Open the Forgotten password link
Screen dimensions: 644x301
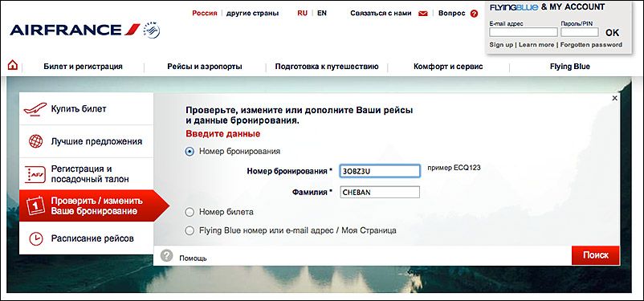point(591,44)
